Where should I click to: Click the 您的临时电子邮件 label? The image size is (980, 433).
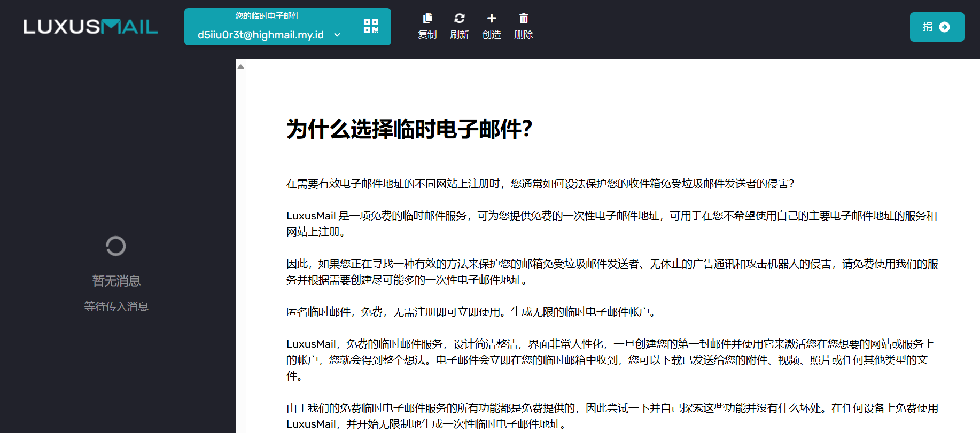267,16
